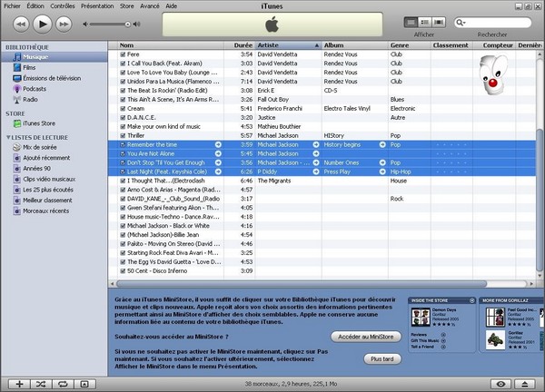Viewport: 545px width, 392px height.
Task: Click store arrow next to P Diddy artist
Action: [x=316, y=171]
